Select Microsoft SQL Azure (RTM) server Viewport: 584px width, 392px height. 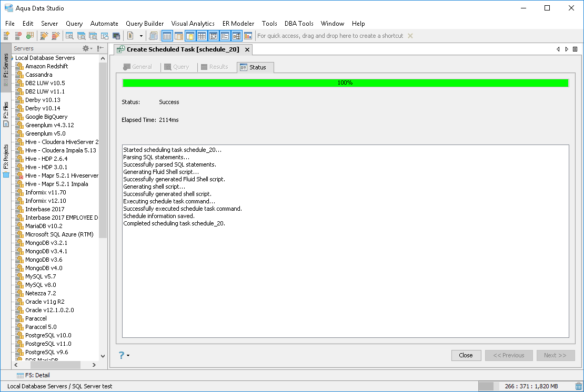tap(59, 234)
